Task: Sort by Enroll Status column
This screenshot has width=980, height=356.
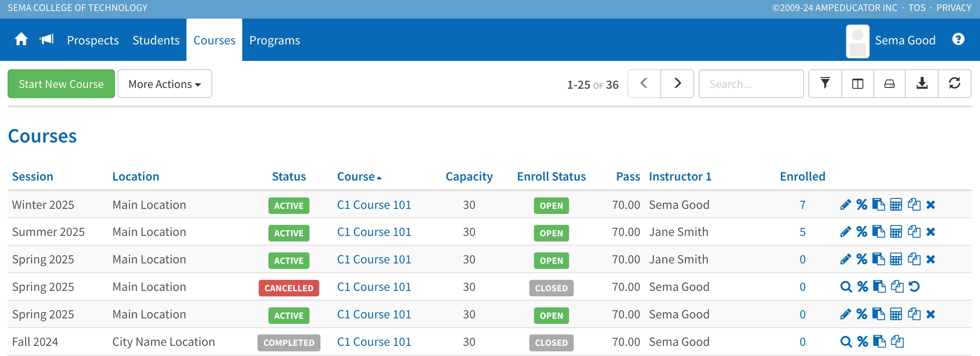Action: 551,176
